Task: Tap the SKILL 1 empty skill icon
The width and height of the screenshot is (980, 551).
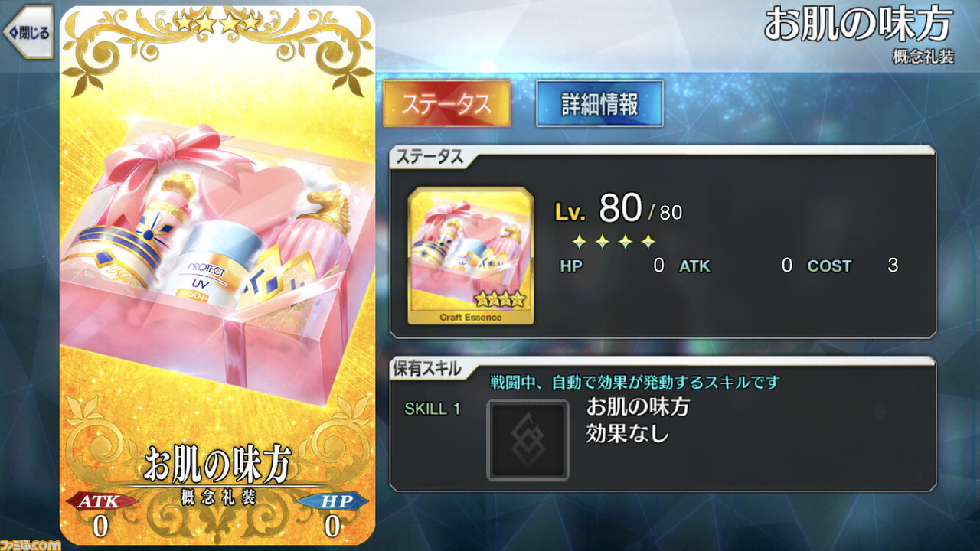Action: (x=528, y=440)
